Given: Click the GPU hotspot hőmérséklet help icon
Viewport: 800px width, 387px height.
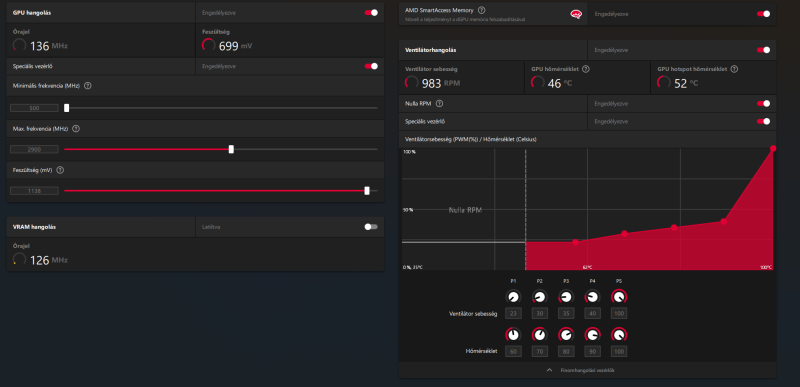Looking at the screenshot, I should coord(734,69).
